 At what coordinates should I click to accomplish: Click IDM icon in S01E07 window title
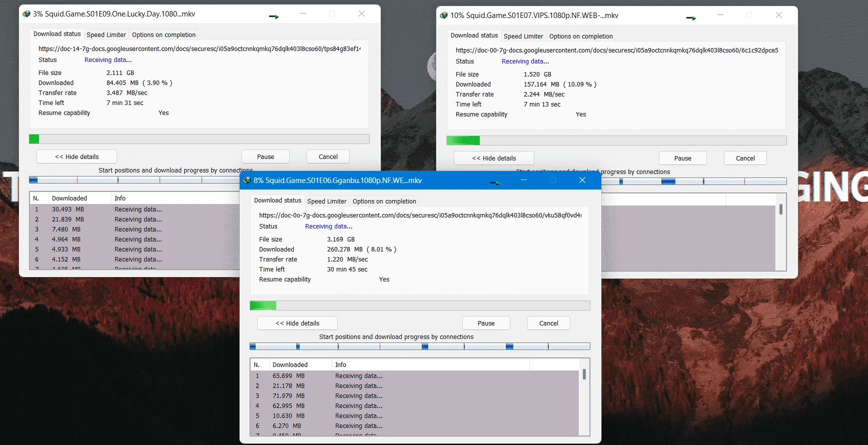[x=444, y=15]
